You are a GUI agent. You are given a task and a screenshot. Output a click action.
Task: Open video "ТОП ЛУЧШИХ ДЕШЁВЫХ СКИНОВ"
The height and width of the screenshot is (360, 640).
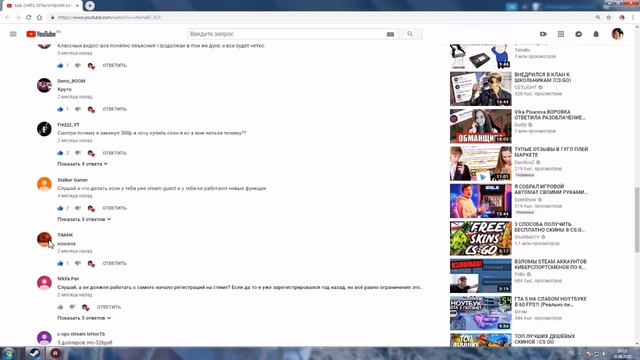tap(544, 339)
